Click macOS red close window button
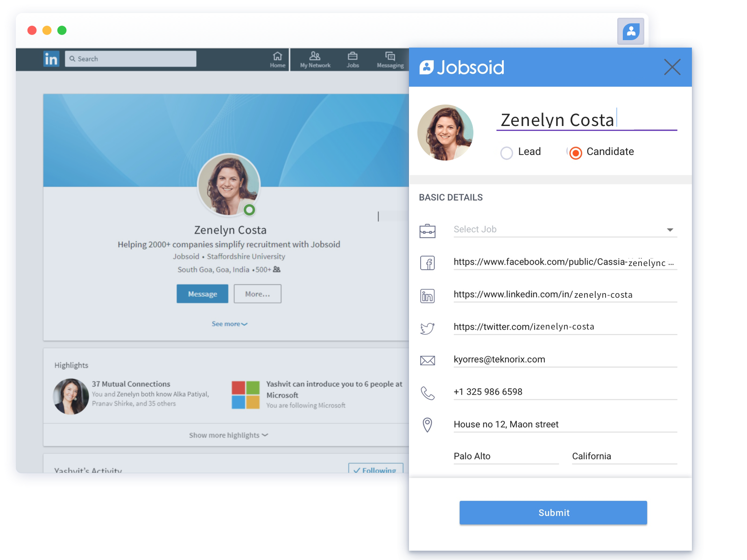 pyautogui.click(x=32, y=30)
